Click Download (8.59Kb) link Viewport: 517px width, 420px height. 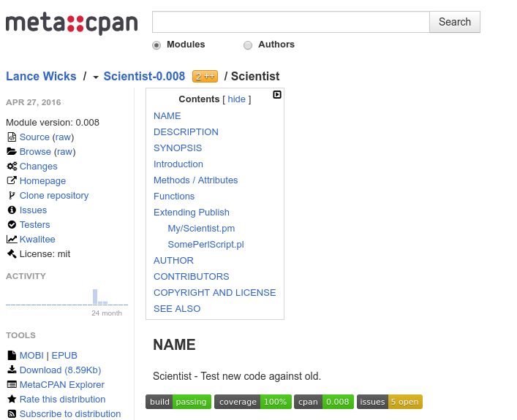tap(61, 370)
